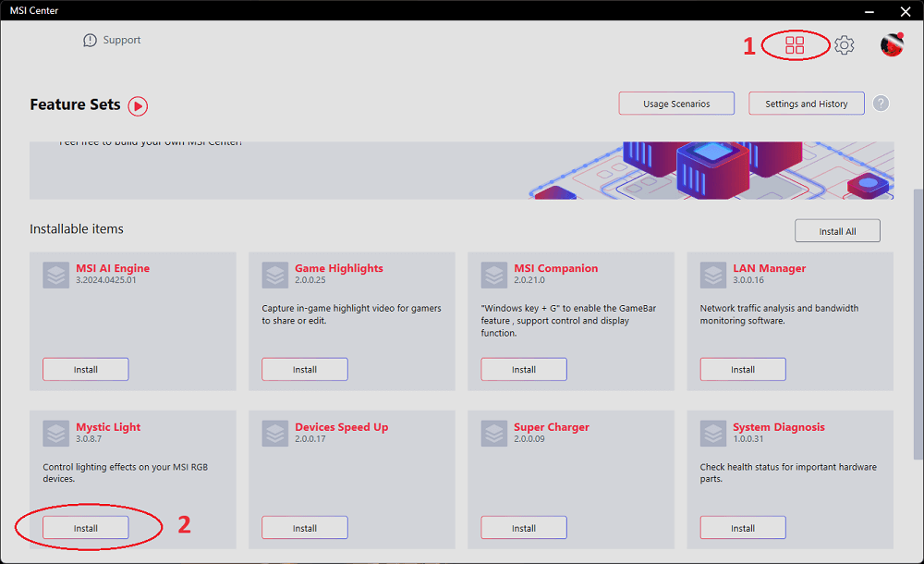Image resolution: width=924 pixels, height=564 pixels.
Task: Click the Mystic Light title
Action: coord(108,427)
